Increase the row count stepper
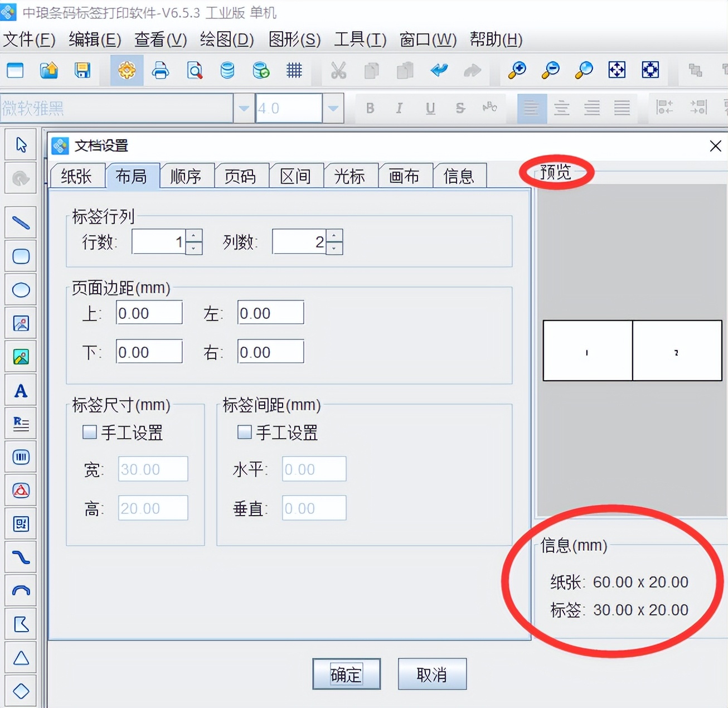Image resolution: width=728 pixels, height=708 pixels. (193, 236)
